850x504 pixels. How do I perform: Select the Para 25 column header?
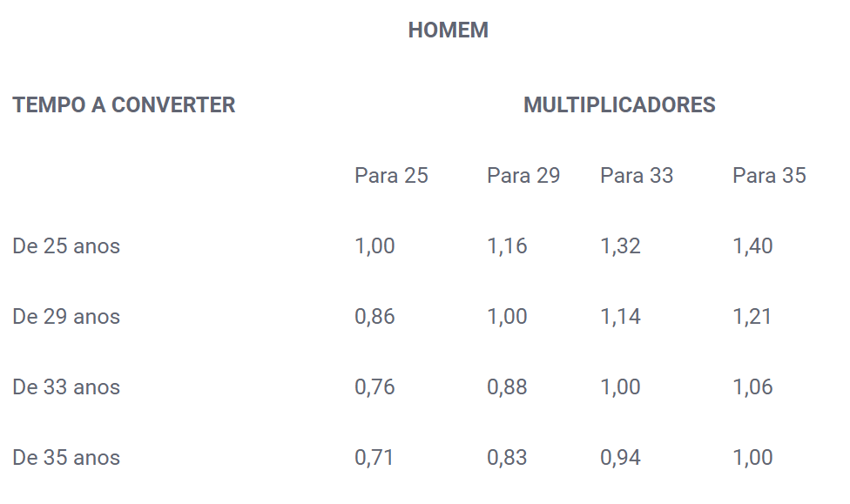pos(391,176)
